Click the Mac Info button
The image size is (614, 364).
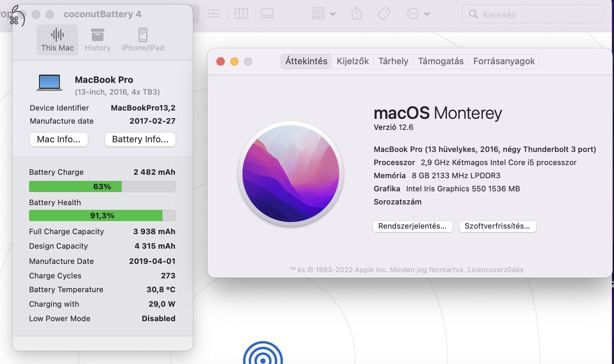point(58,140)
